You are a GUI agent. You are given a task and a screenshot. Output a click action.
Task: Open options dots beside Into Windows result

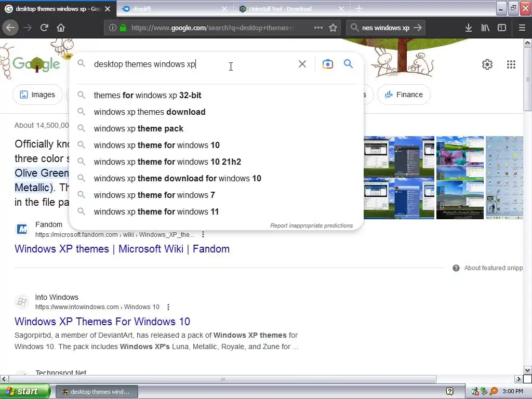168,307
